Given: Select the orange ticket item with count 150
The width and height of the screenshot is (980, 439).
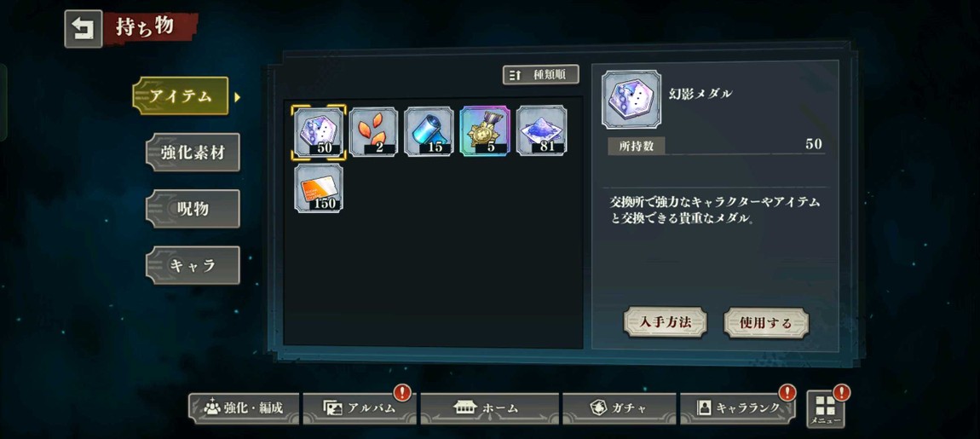Looking at the screenshot, I should pyautogui.click(x=319, y=188).
